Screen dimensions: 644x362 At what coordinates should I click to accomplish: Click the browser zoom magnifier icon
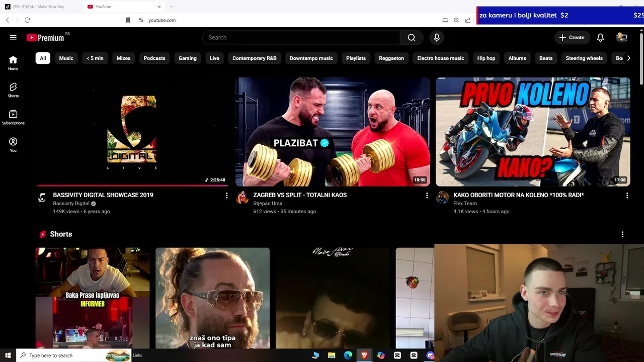point(456,20)
